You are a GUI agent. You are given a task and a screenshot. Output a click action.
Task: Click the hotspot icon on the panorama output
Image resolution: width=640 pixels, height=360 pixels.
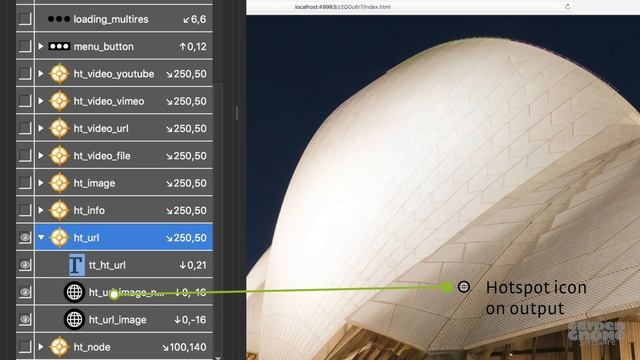click(463, 287)
